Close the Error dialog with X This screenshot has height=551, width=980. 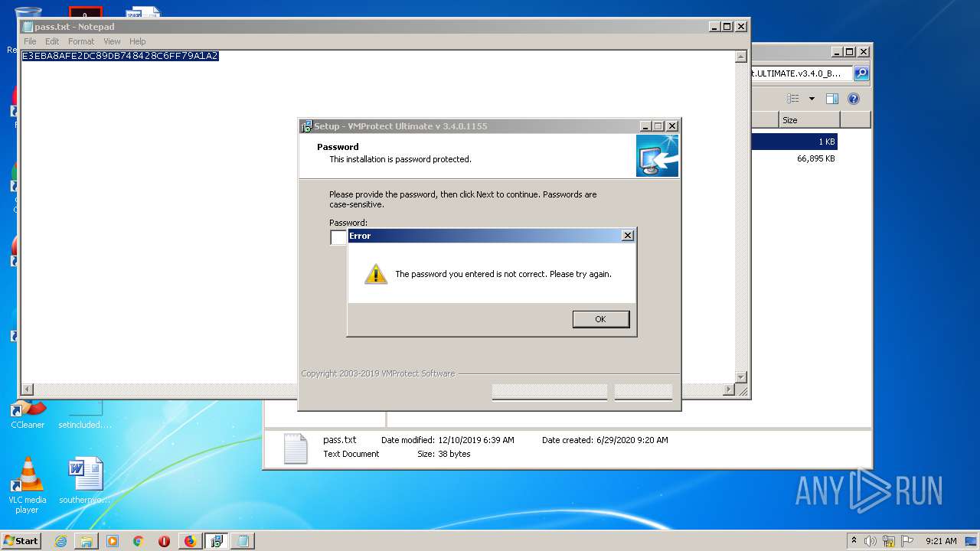point(628,236)
